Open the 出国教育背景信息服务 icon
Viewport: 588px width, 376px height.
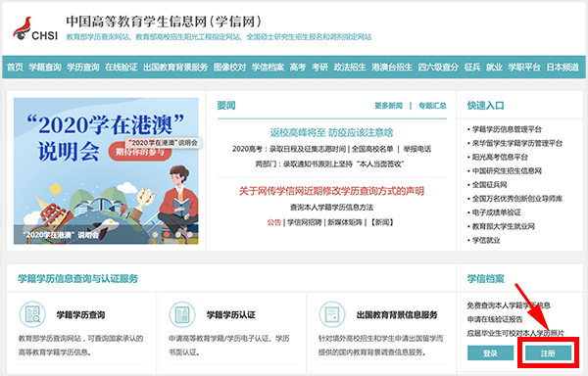coord(332,314)
